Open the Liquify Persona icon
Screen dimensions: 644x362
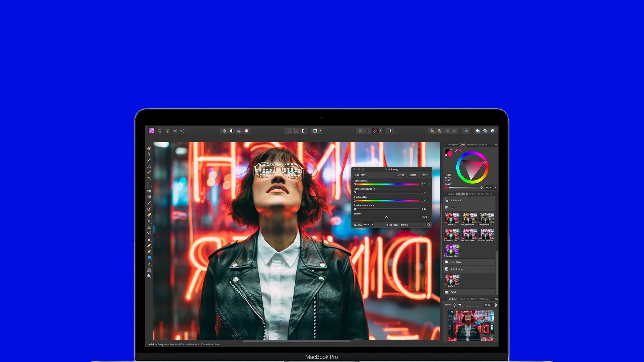[160, 131]
